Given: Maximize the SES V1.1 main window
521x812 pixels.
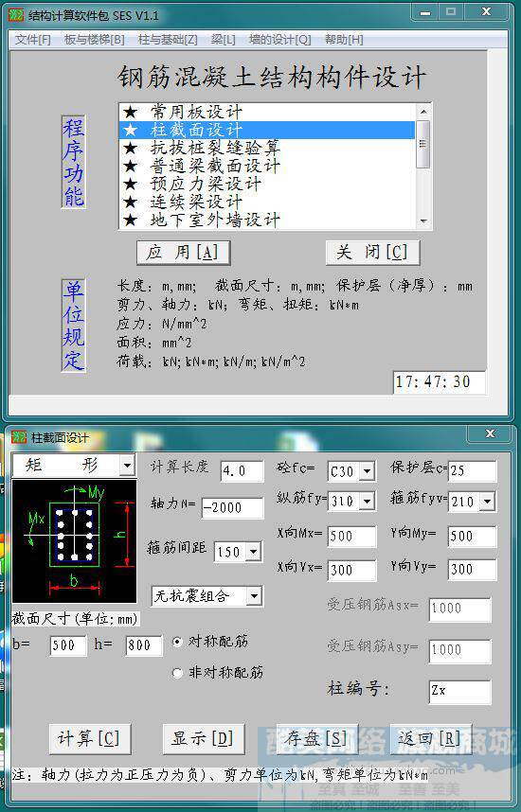Looking at the screenshot, I should pos(451,12).
